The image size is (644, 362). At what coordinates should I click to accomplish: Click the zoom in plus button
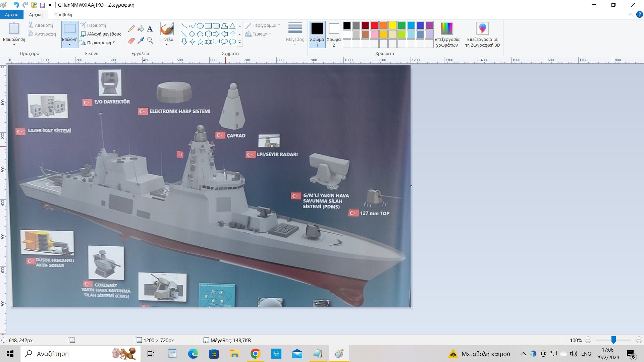tap(639, 340)
